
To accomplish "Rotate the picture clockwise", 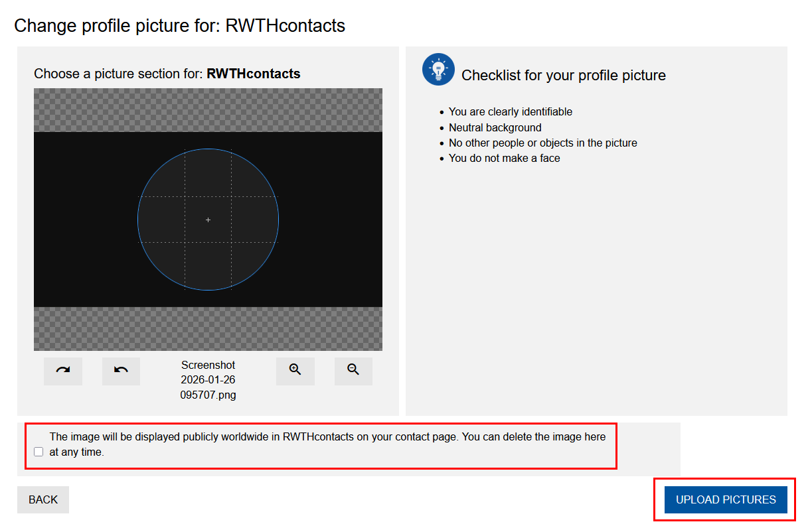I will coord(63,371).
